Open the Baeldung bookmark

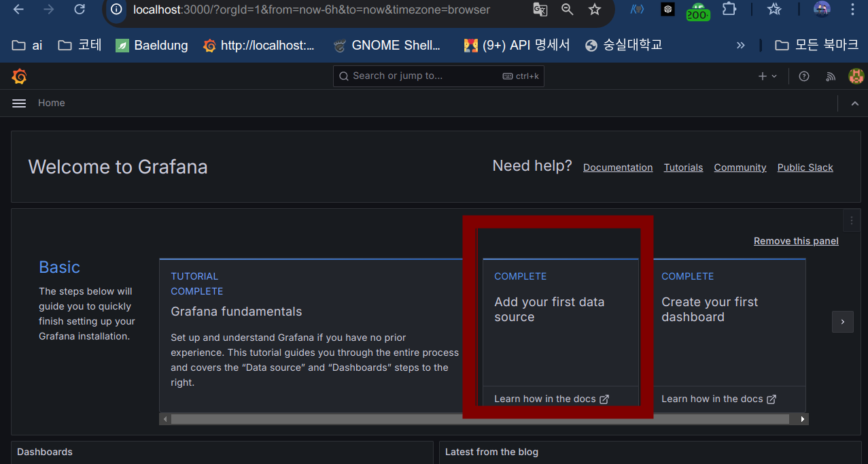point(152,45)
